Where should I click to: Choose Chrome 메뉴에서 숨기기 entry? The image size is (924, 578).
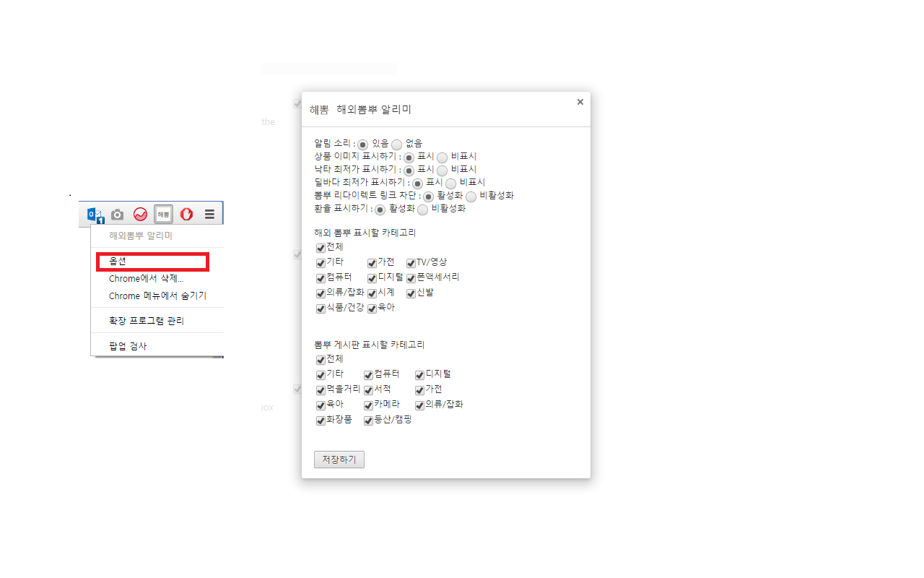click(157, 296)
